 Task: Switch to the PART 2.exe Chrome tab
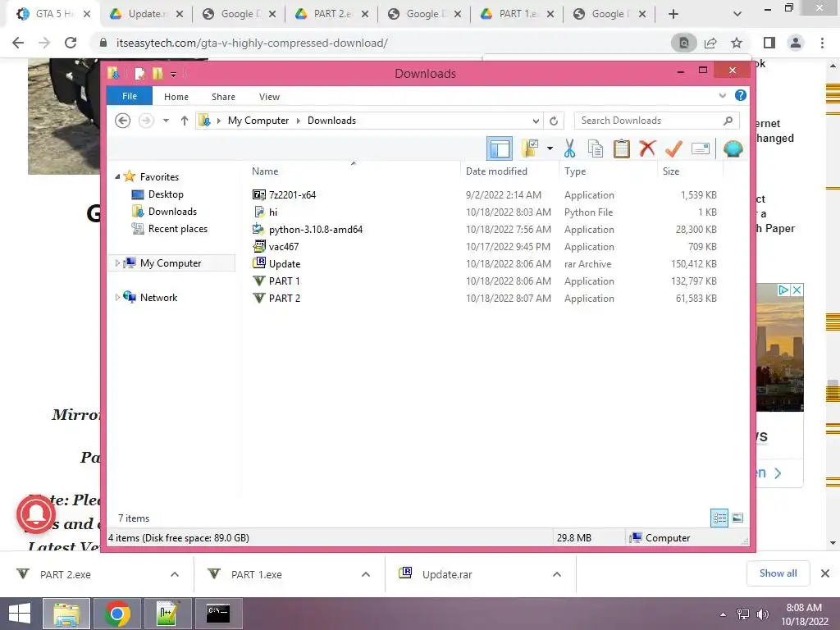pyautogui.click(x=332, y=14)
